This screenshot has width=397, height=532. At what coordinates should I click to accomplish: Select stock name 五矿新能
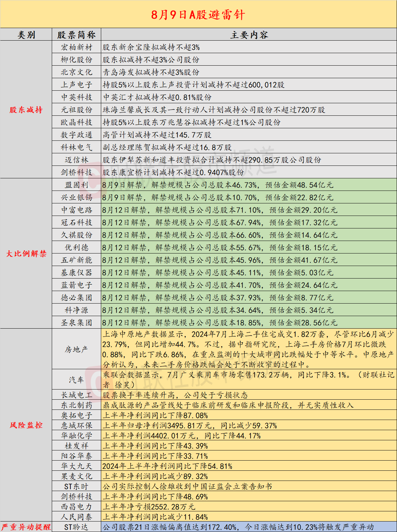[76, 260]
